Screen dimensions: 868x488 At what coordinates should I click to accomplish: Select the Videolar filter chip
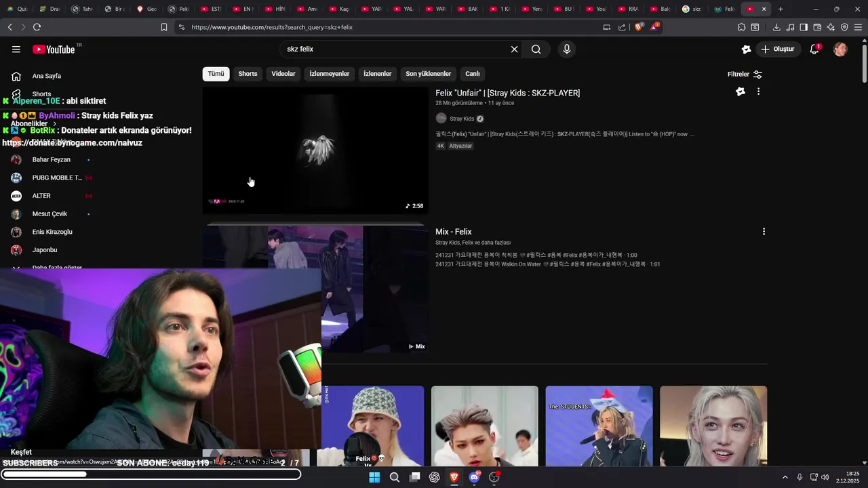tap(283, 74)
